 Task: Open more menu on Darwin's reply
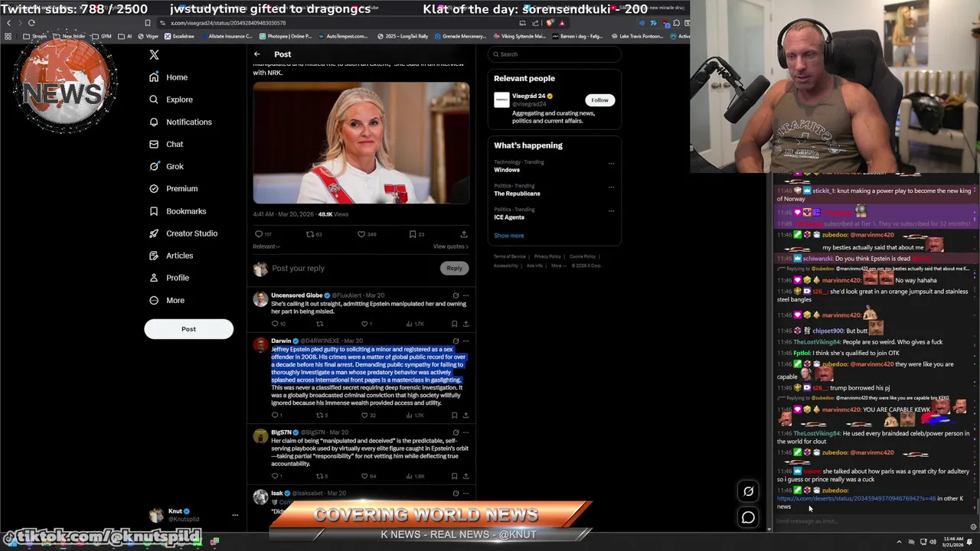tap(465, 341)
